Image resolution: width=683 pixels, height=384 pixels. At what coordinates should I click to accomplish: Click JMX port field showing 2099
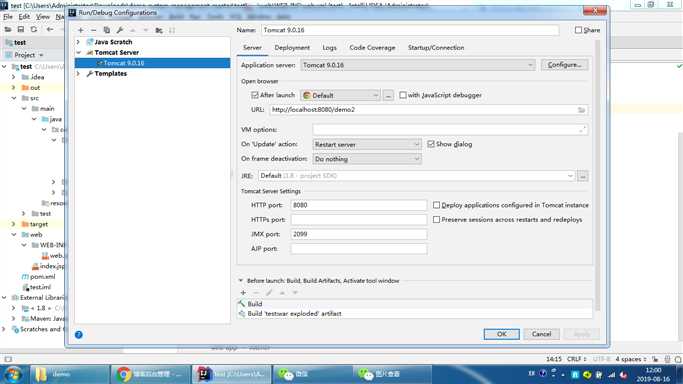pyautogui.click(x=358, y=234)
